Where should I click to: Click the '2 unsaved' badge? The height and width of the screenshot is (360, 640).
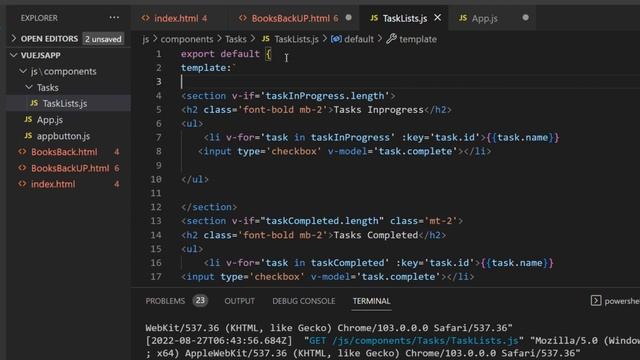103,39
